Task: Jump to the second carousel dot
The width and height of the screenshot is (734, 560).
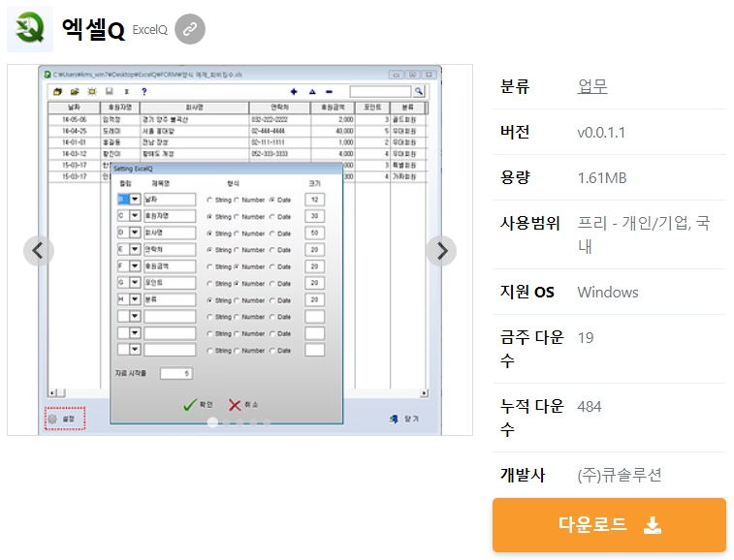Action: (227, 423)
